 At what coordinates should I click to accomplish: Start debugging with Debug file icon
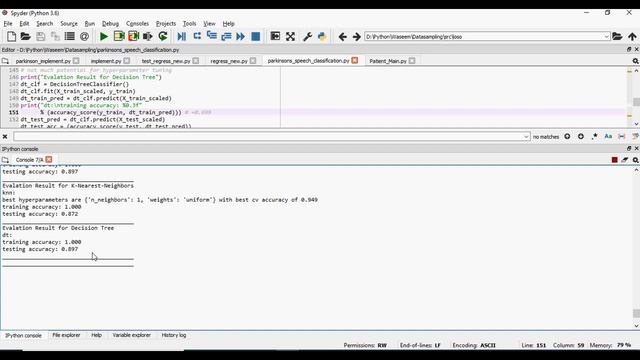[182, 36]
